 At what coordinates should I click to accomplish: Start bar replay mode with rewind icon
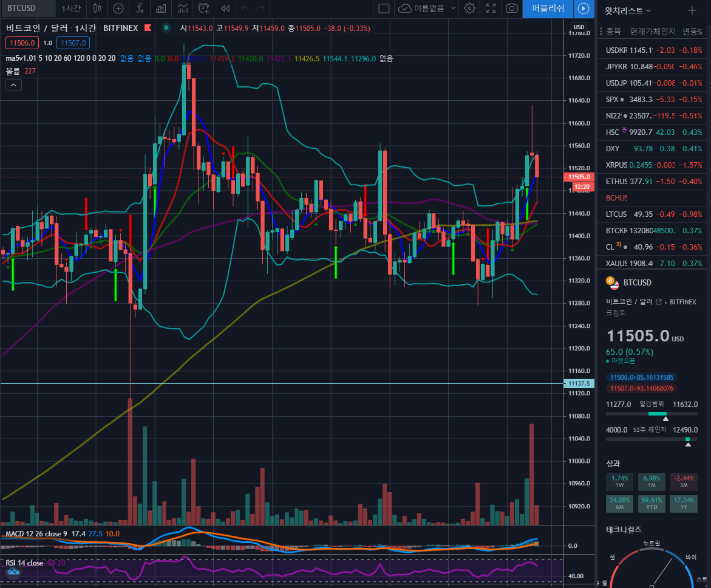pos(225,8)
